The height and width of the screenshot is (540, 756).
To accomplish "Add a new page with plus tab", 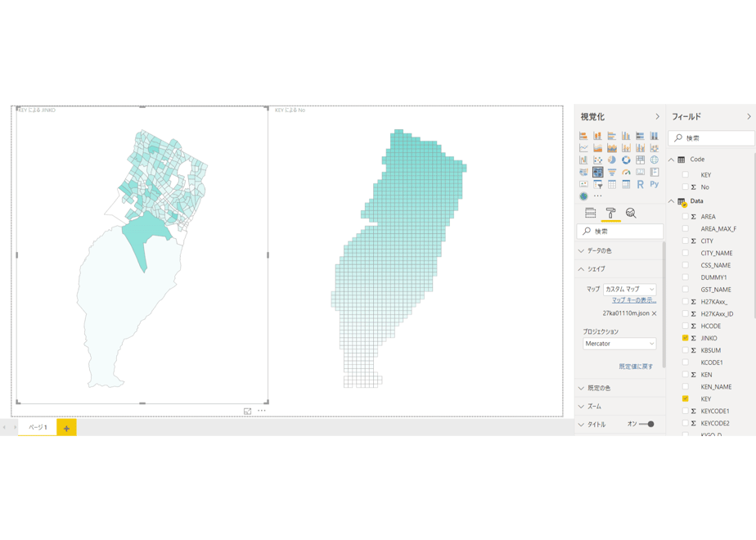I will click(66, 428).
